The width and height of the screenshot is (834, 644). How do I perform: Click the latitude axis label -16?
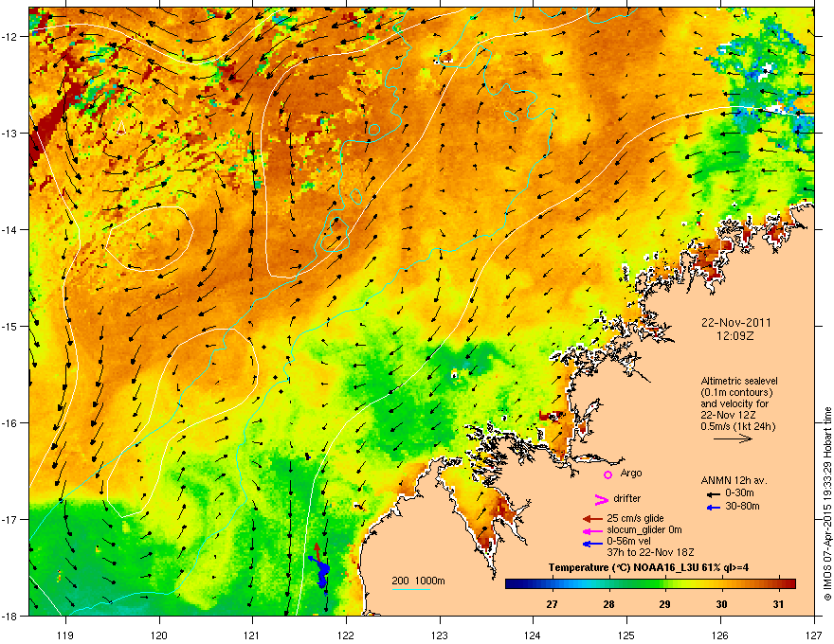[x=9, y=423]
